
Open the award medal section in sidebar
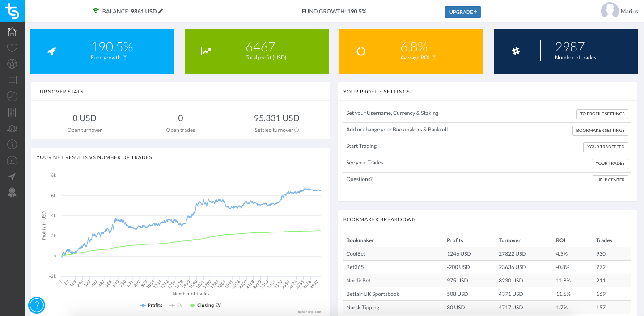click(x=12, y=193)
